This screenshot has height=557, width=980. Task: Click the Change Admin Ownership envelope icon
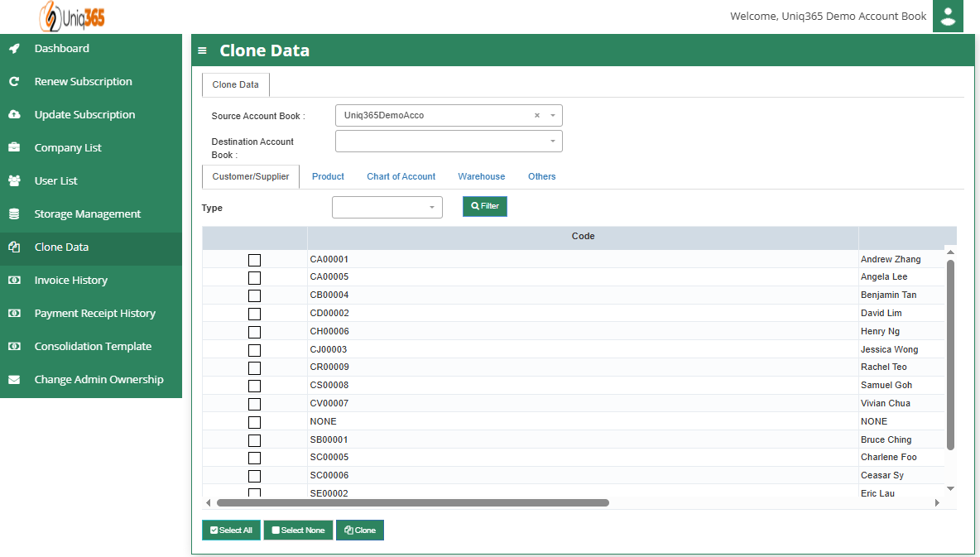(14, 379)
